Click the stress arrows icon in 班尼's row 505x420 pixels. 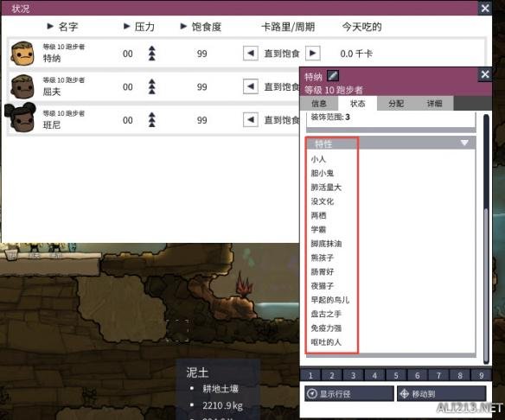(x=152, y=120)
